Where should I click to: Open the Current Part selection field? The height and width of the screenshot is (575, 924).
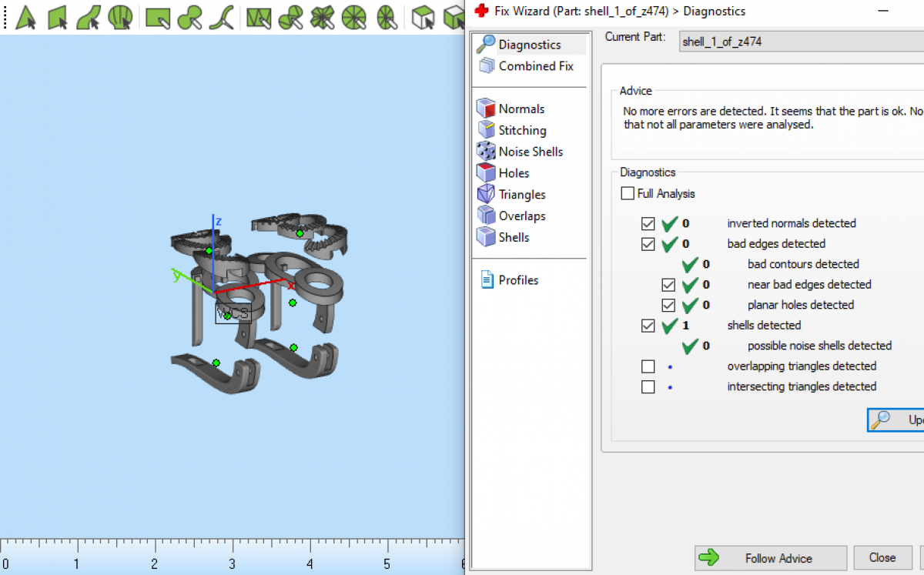tap(801, 42)
